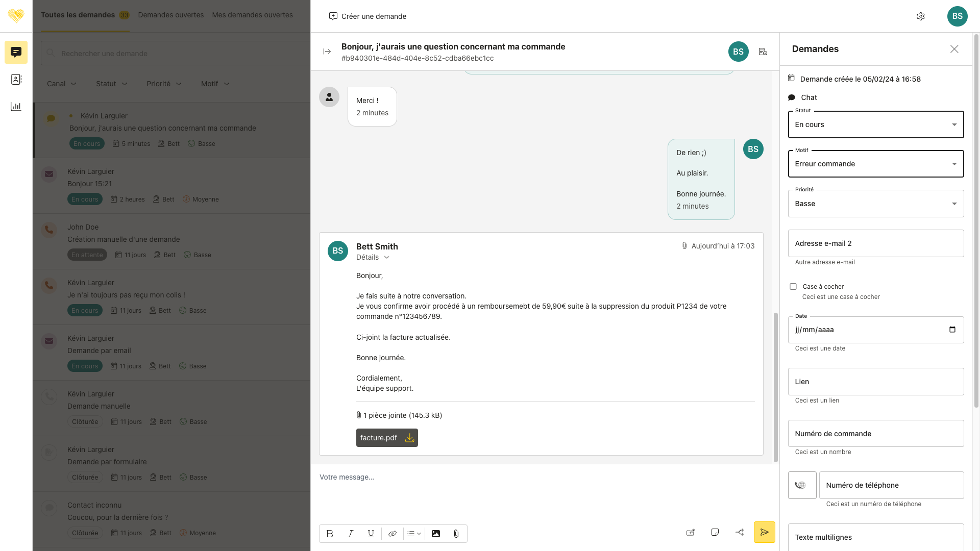Switch to Demandes ouvertes tab

point(170,15)
